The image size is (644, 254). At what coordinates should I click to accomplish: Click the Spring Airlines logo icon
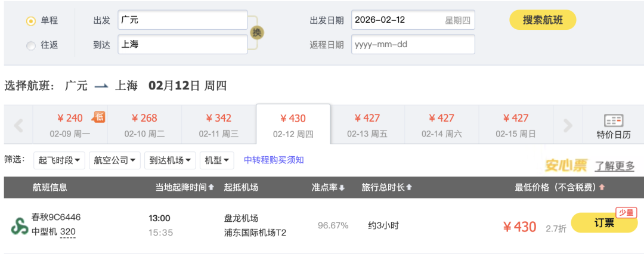pyautogui.click(x=19, y=226)
